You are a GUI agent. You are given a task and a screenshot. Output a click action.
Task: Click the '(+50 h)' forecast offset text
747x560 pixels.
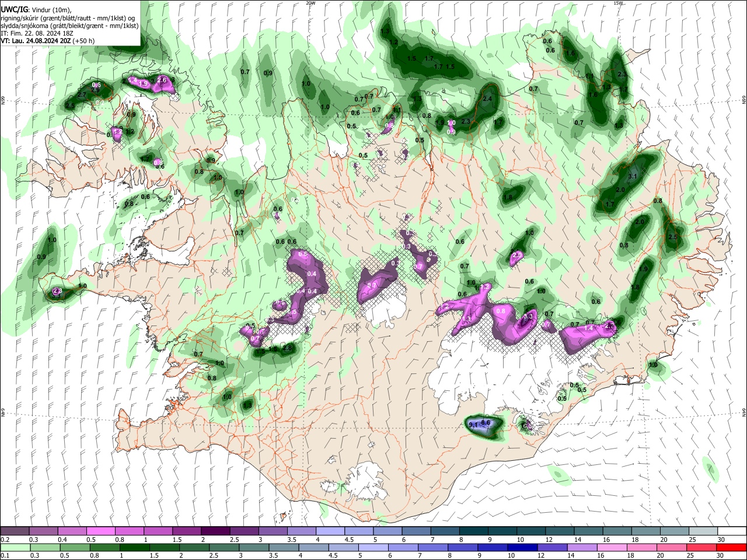pos(83,41)
